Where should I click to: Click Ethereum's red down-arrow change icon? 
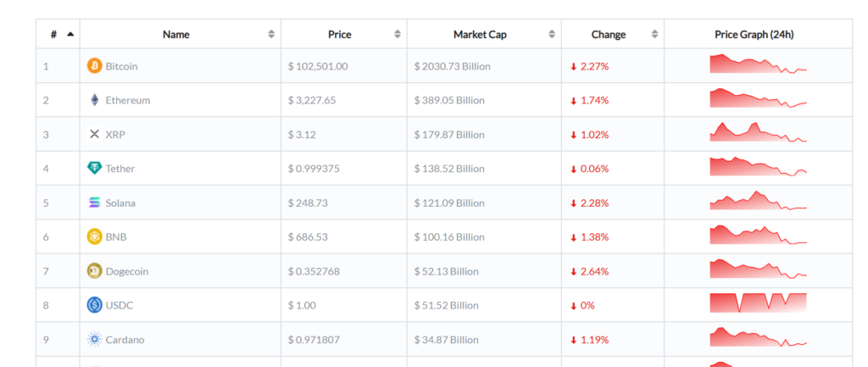[574, 101]
